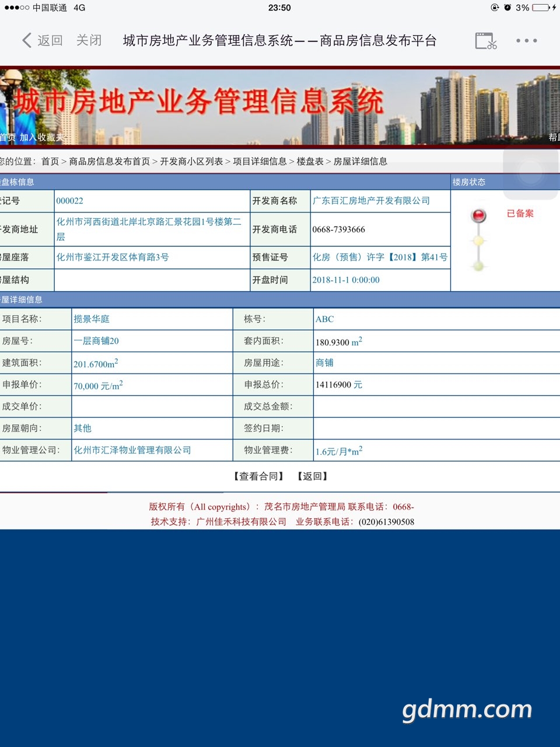Screen dimensions: 560x747
Task: Select 项目详细信息 in breadcrumb
Action: coord(260,162)
